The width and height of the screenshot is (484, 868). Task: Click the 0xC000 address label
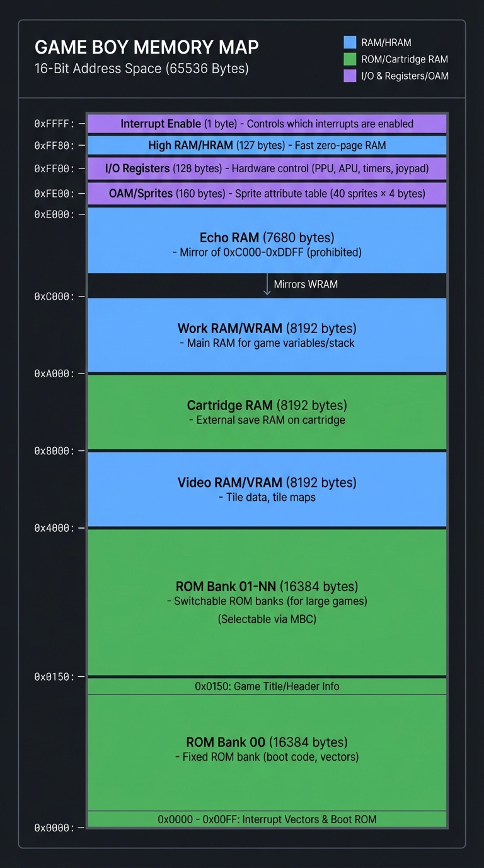[54, 296]
